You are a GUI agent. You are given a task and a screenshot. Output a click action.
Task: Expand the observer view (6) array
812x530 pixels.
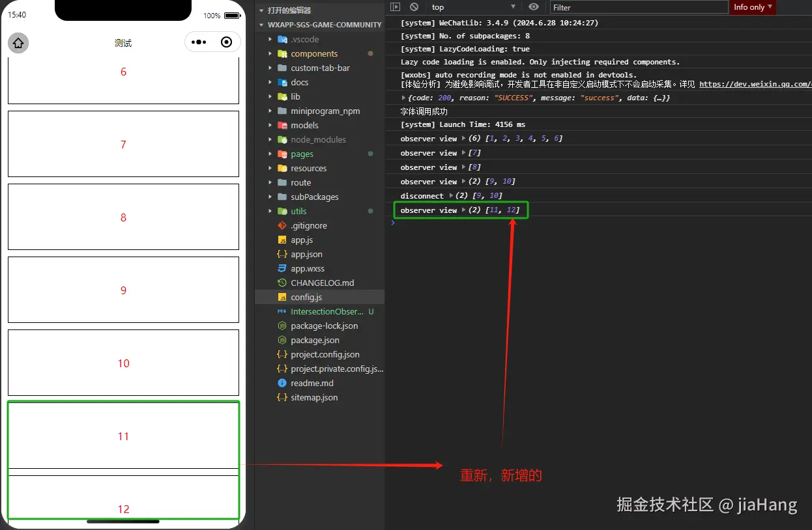pos(463,139)
